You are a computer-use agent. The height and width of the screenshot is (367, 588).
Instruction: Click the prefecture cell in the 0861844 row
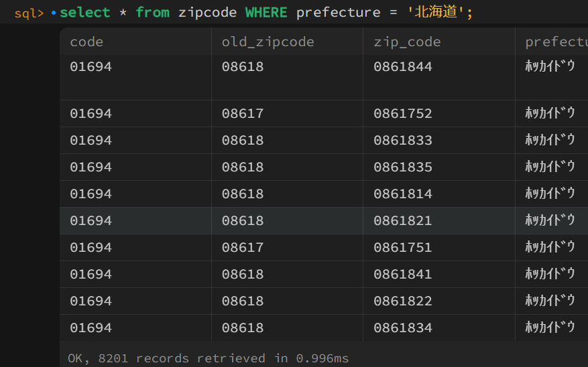(550, 67)
